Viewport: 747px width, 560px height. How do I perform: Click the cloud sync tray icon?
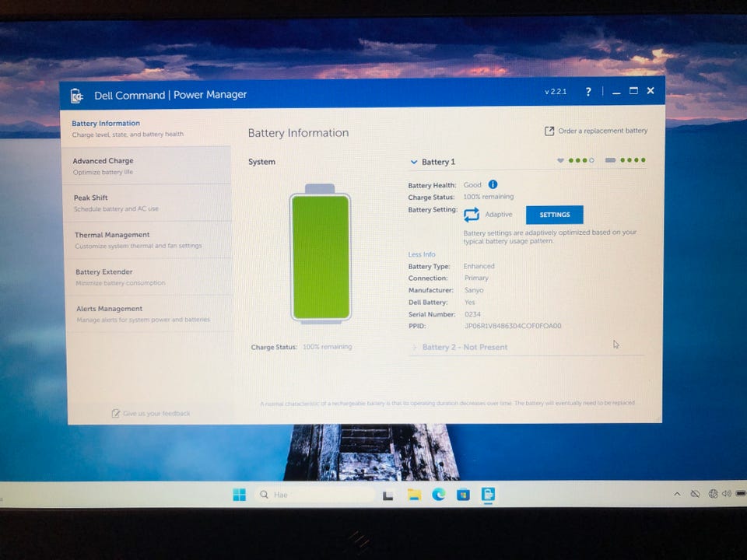coord(695,494)
